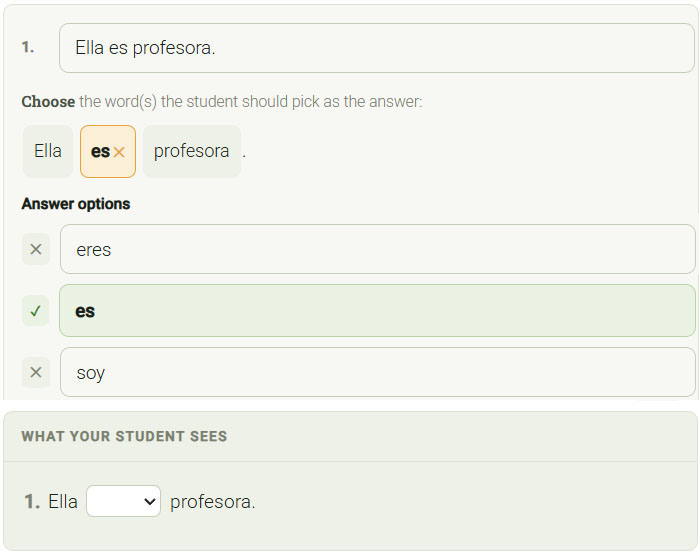Remove the 'es' selection with the orange X
700x555 pixels.
click(x=119, y=152)
